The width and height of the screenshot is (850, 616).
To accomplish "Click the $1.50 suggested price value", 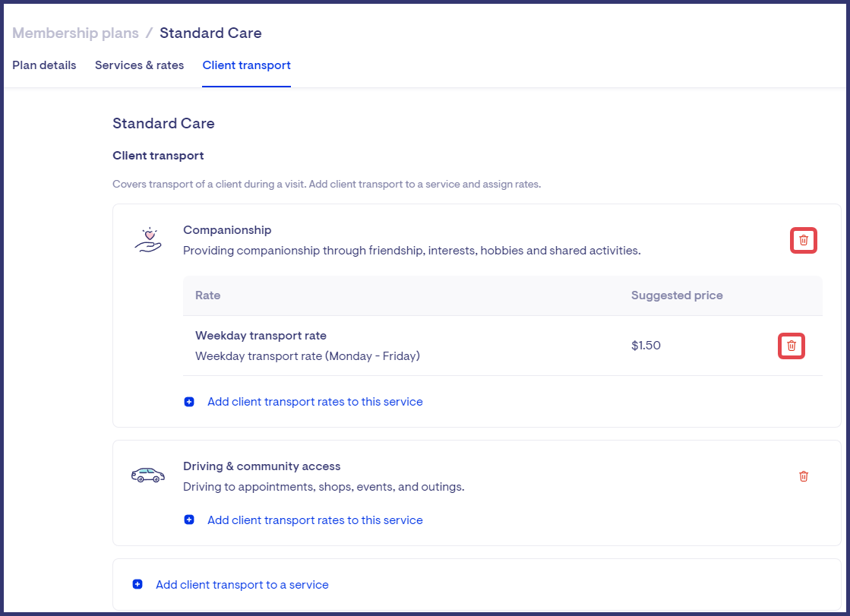I will tap(646, 346).
